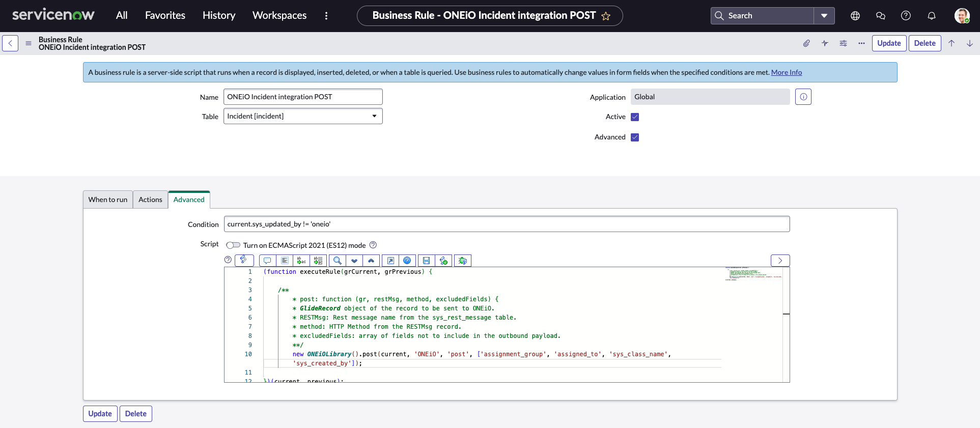Expand script side panel with right chevron
This screenshot has width=980, height=428.
coord(780,261)
